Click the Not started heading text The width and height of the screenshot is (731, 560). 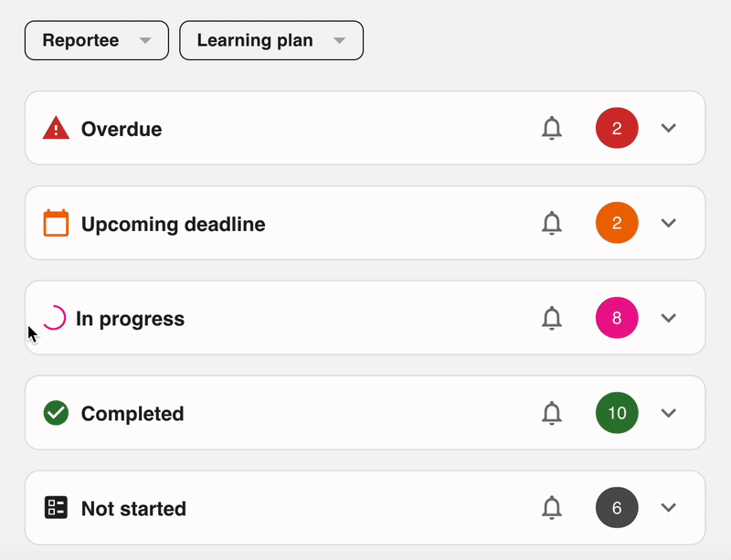click(x=133, y=509)
